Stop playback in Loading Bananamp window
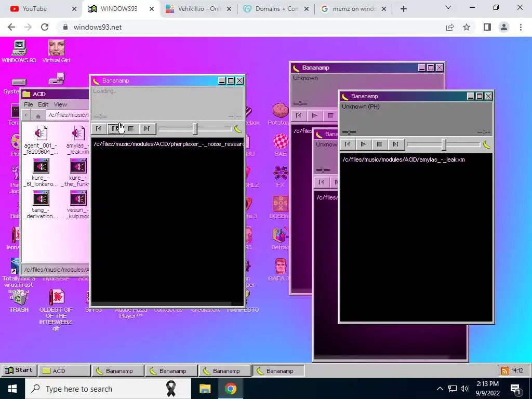 point(131,129)
